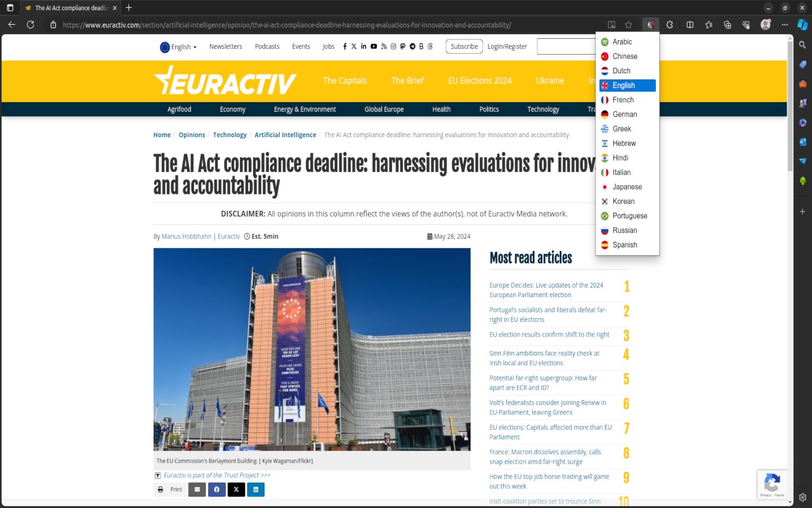The image size is (812, 508).
Task: Share article on LinkedIn button below image
Action: 256,490
